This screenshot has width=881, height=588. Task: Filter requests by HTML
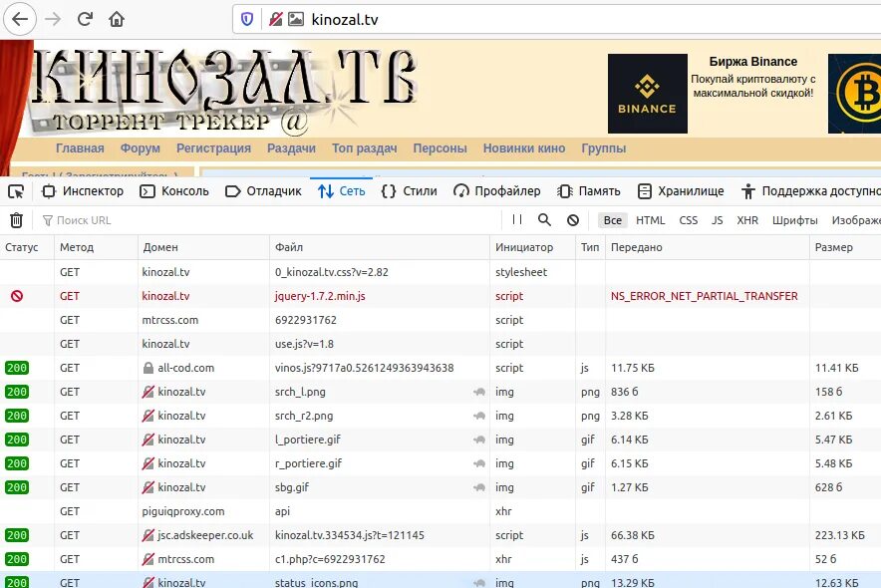click(650, 220)
